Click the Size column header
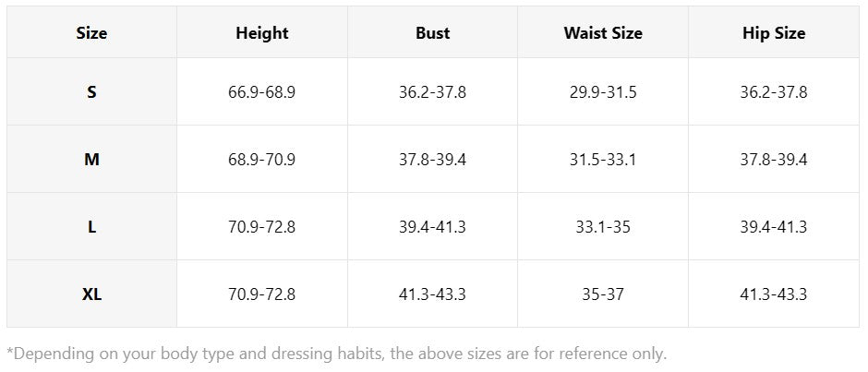Image resolution: width=868 pixels, height=372 pixels. pos(92,32)
